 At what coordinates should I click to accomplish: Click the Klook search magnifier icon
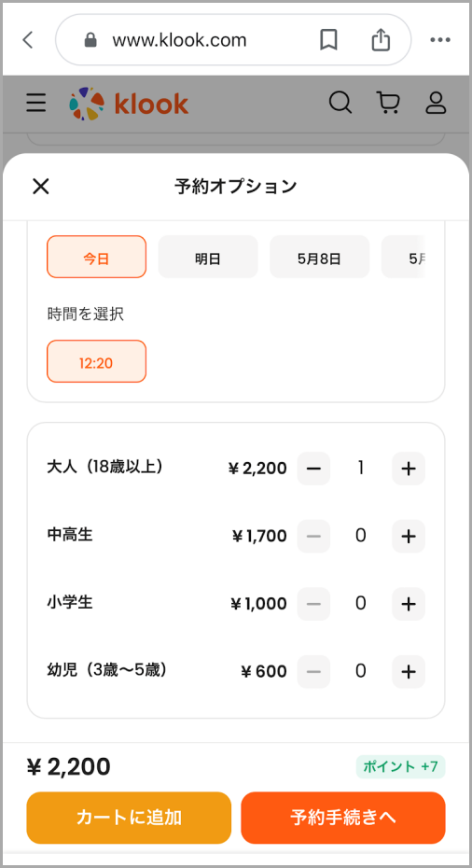(x=340, y=103)
